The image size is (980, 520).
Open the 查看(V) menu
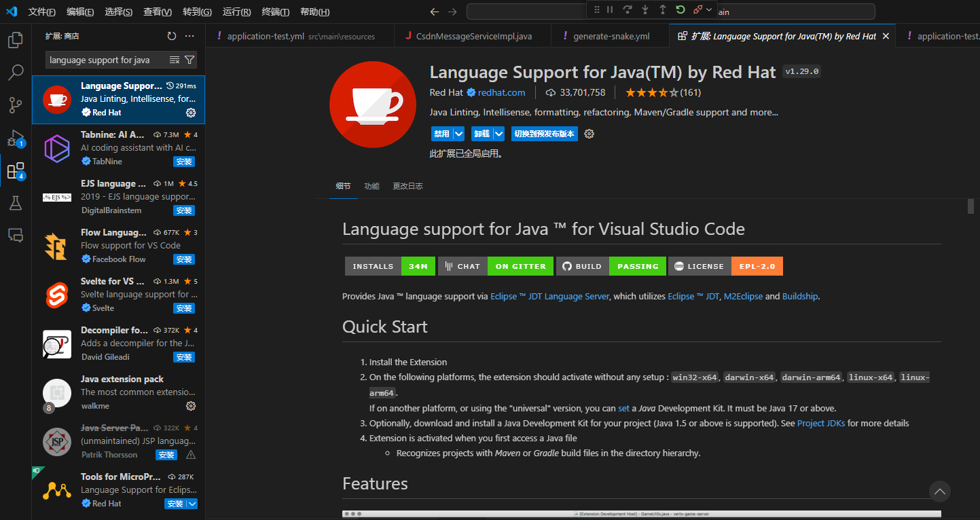tap(158, 12)
